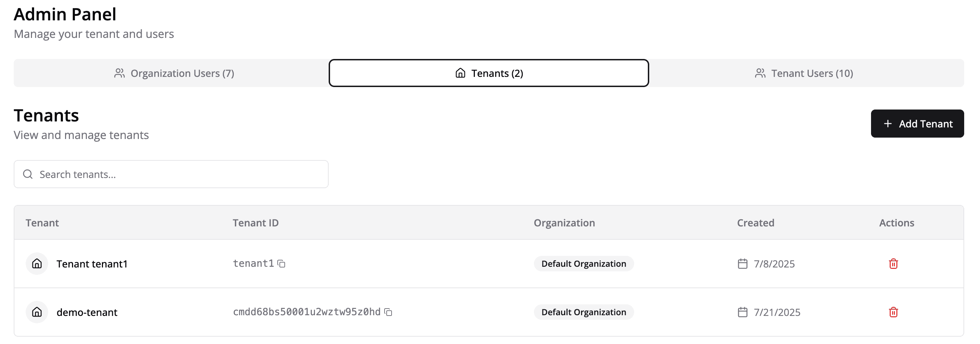Viewport: 980px width, 344px height.
Task: Switch to the Organization Users tab
Action: [x=174, y=73]
